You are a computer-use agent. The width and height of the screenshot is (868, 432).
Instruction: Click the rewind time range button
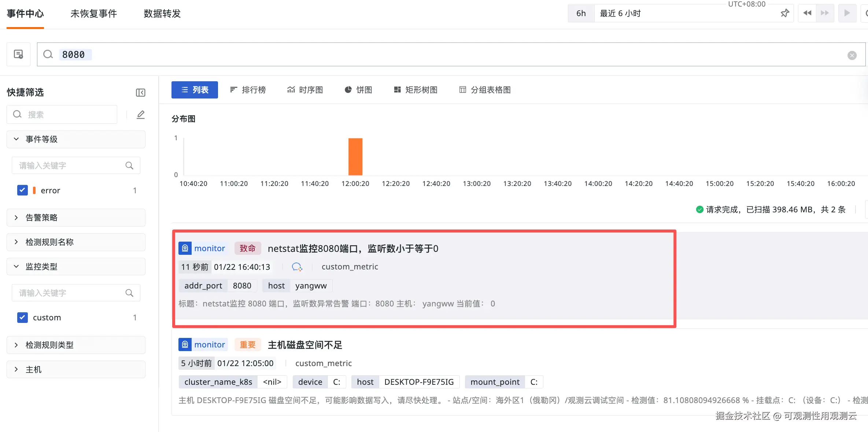[x=807, y=14]
